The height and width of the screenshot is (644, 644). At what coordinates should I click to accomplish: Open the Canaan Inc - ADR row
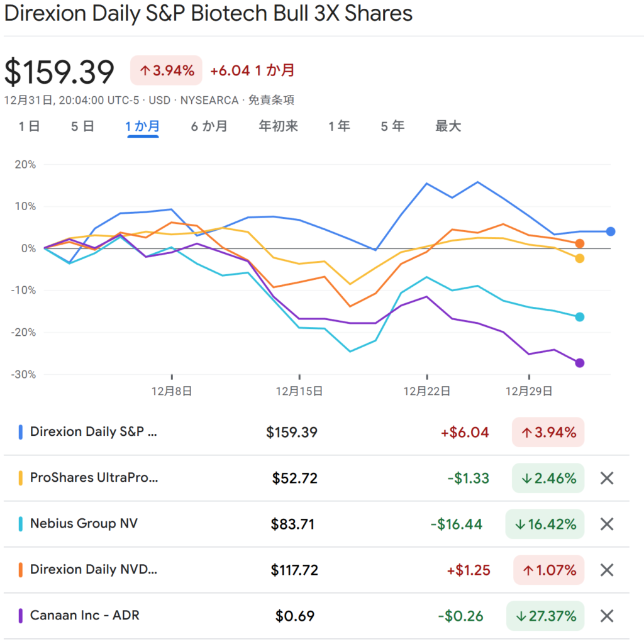pos(84,616)
